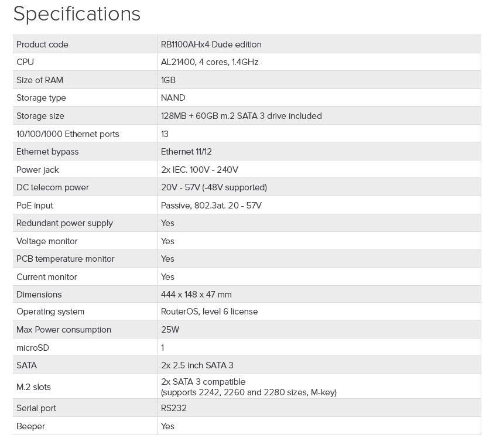The width and height of the screenshot is (486, 448).
Task: Select the RS232 serial port value
Action: coord(173,408)
